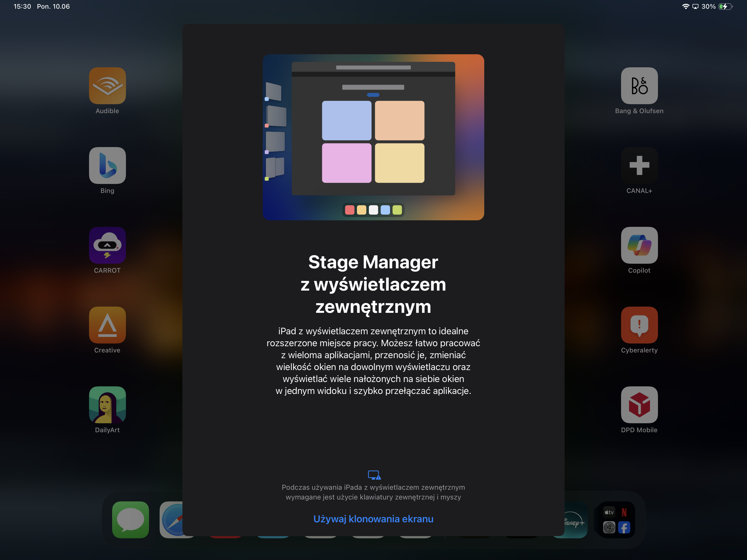Launch DPD Mobile app
Viewport: 747px width, 560px height.
point(639,405)
